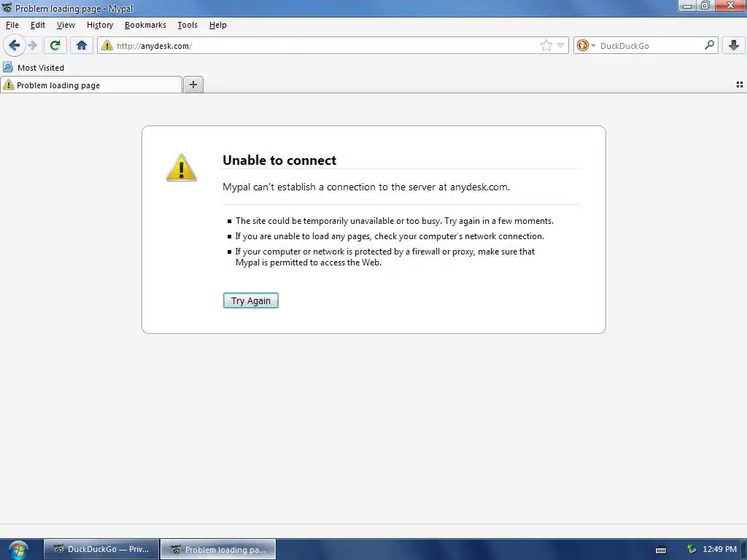The image size is (747, 560).
Task: Click the bullet about site temporarily unavailable
Action: coord(395,221)
